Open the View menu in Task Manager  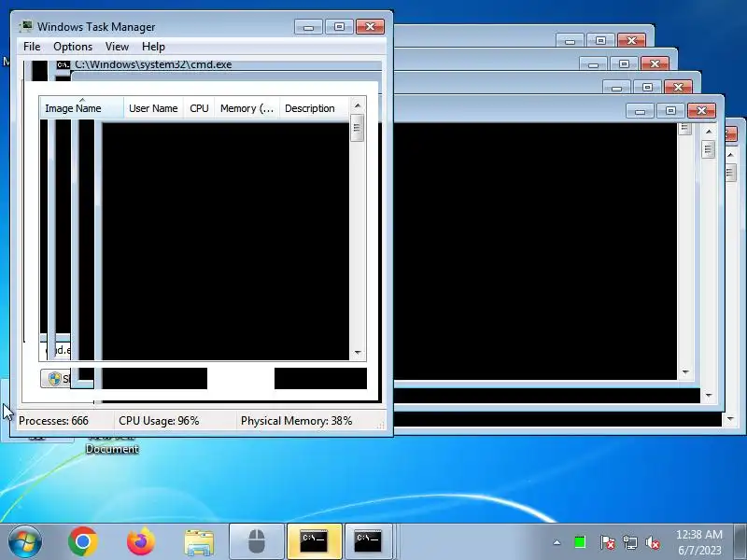(x=118, y=47)
